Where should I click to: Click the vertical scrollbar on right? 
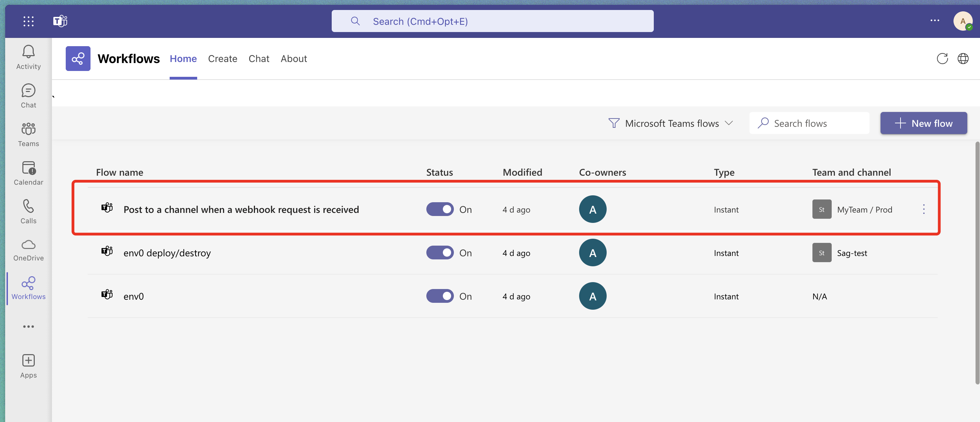pyautogui.click(x=977, y=263)
